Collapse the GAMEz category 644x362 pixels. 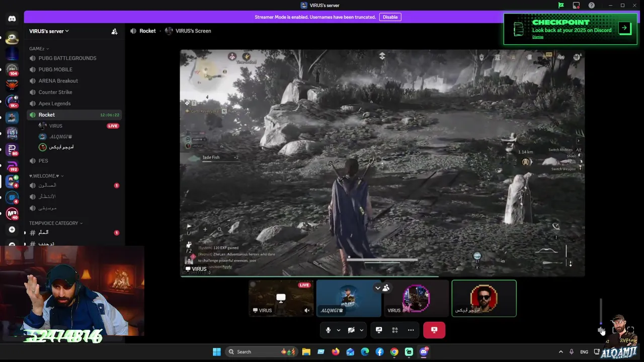39,49
